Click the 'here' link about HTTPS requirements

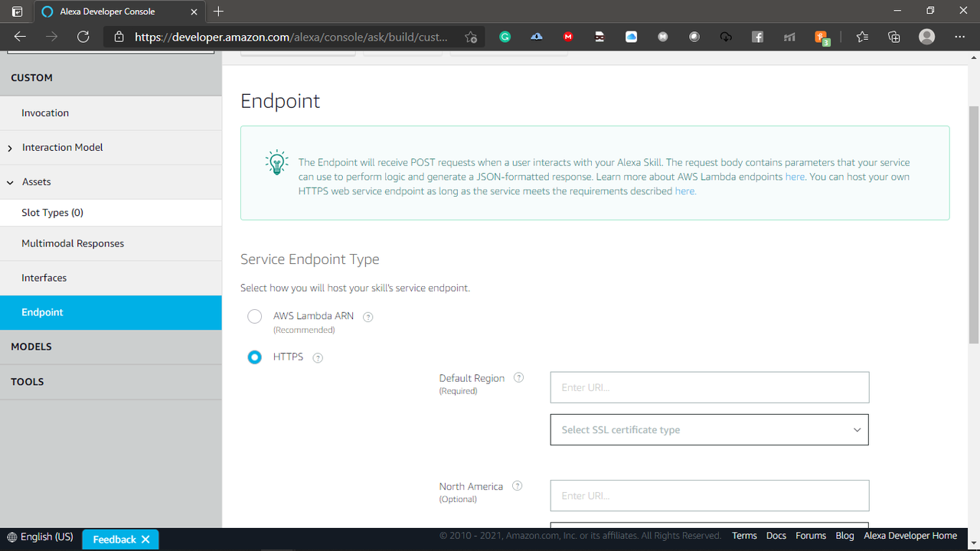[x=684, y=191]
